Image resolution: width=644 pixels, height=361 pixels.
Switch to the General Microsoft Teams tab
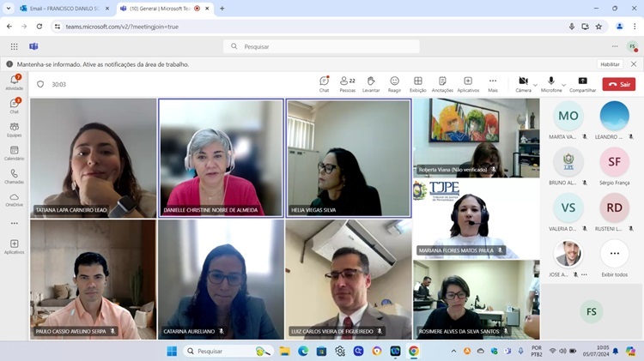tap(164, 9)
